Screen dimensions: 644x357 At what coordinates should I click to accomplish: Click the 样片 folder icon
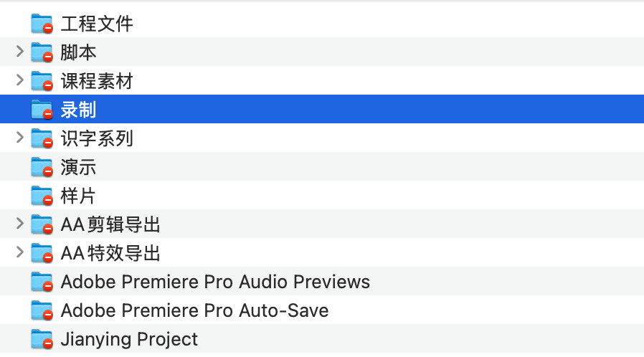[x=42, y=196]
